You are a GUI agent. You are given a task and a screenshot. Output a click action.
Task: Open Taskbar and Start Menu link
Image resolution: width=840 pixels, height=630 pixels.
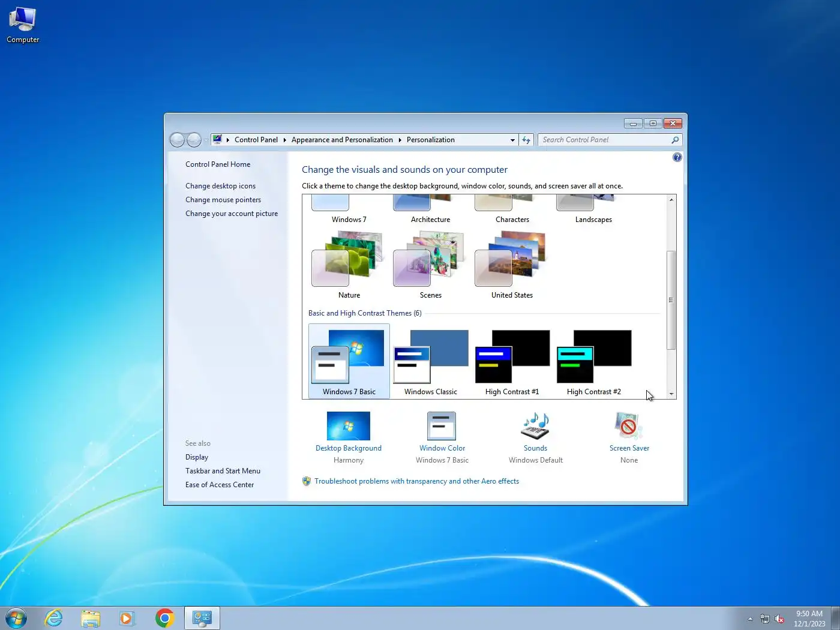tap(223, 471)
